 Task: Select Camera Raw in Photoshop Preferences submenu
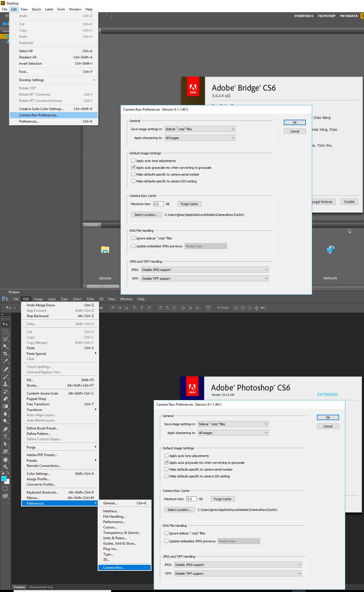124,568
